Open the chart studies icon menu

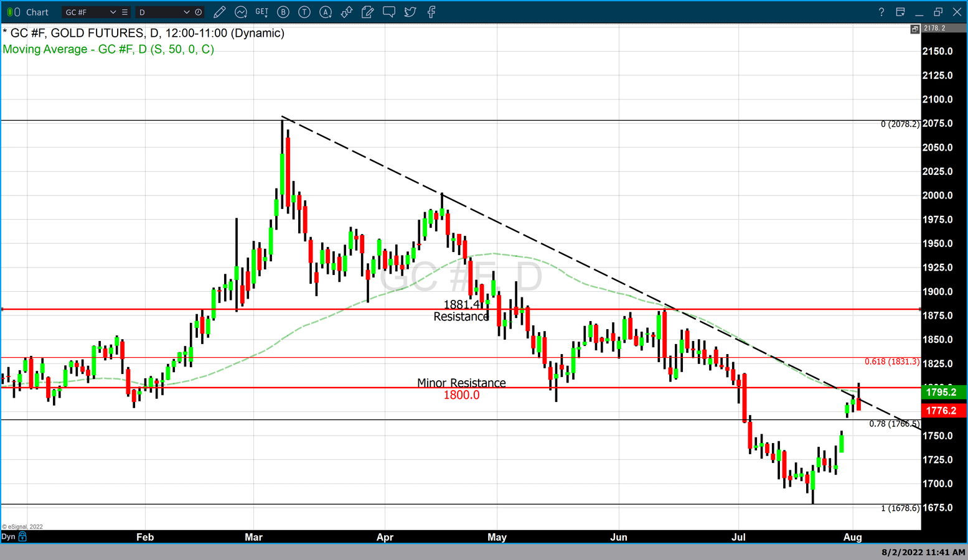coord(241,12)
